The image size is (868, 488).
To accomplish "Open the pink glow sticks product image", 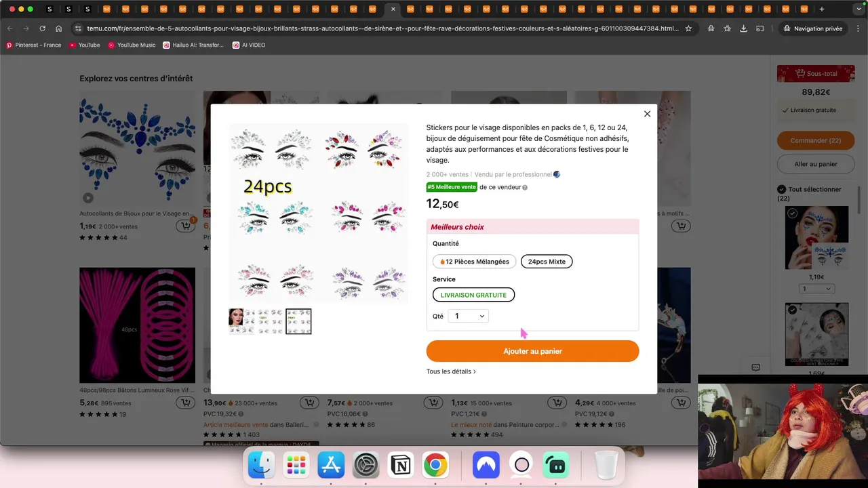I will 137,325.
